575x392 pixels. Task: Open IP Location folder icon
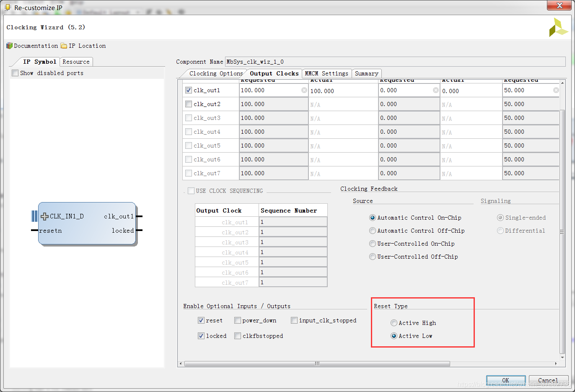[x=64, y=46]
